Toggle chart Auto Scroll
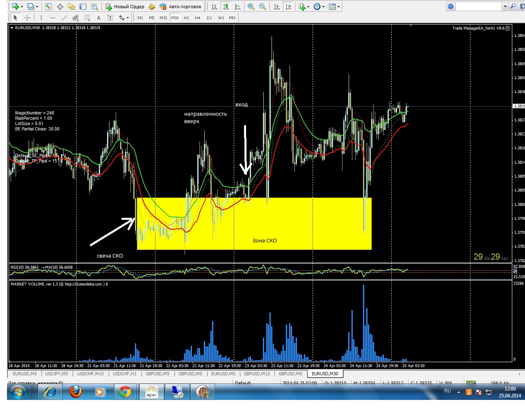This screenshot has height=420, width=525. point(277,7)
